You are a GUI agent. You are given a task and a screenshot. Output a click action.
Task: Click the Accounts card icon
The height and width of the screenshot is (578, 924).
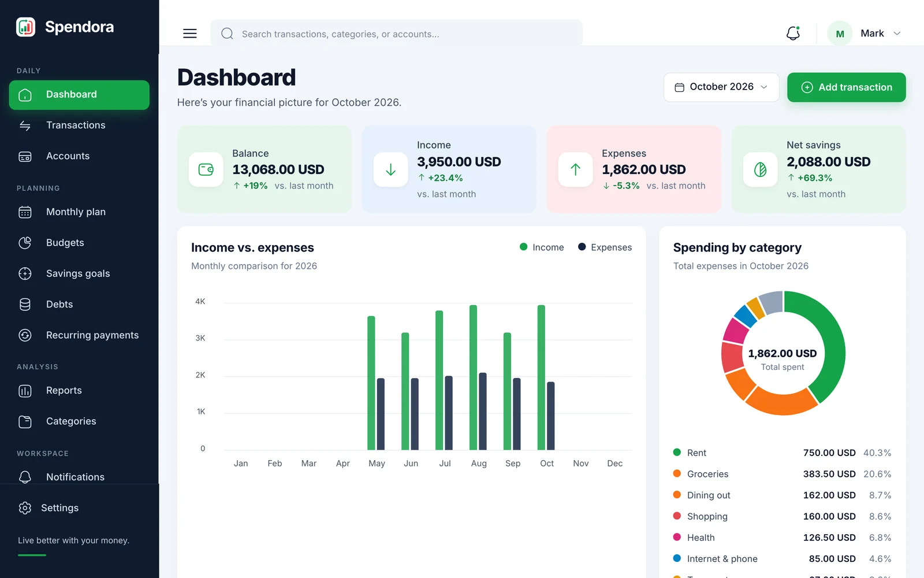[25, 157]
